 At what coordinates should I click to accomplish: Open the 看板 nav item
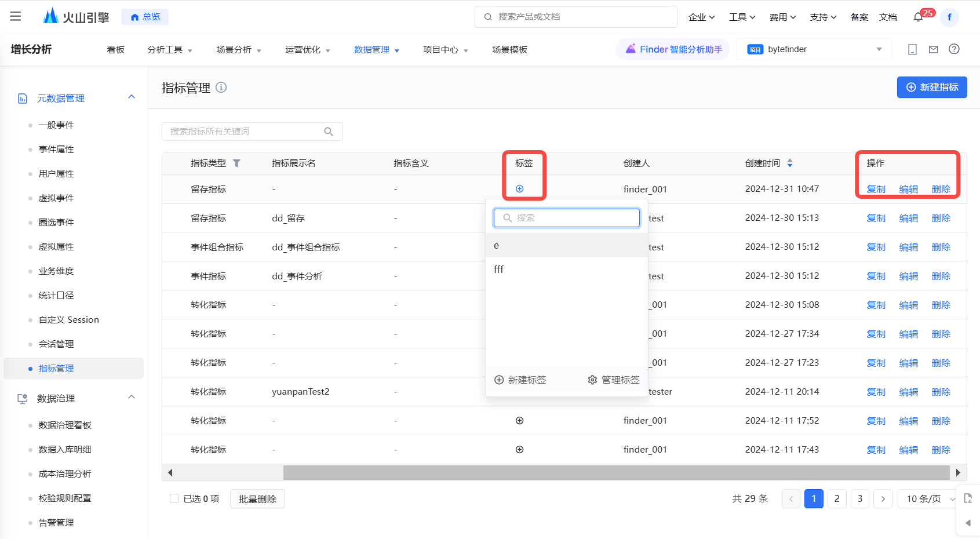pos(116,50)
